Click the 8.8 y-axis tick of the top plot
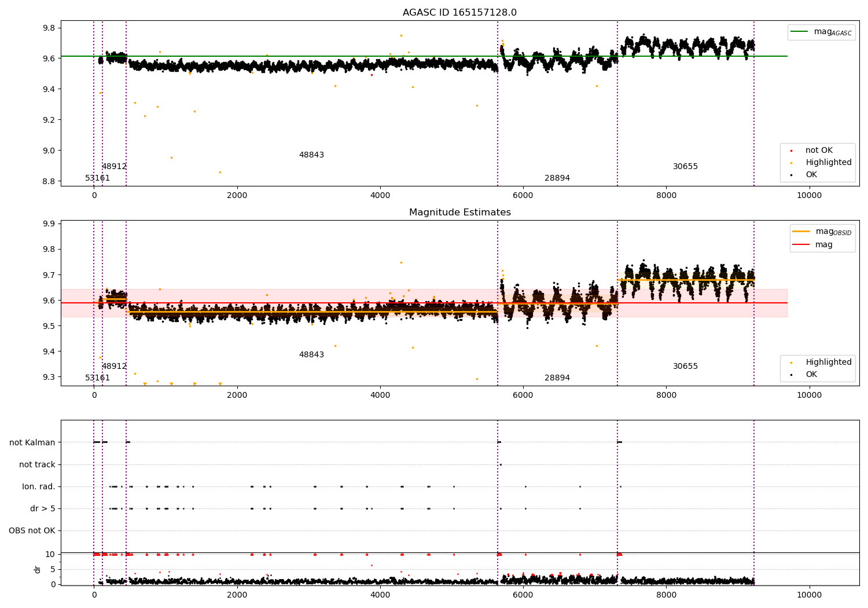The image size is (868, 608). tap(49, 181)
